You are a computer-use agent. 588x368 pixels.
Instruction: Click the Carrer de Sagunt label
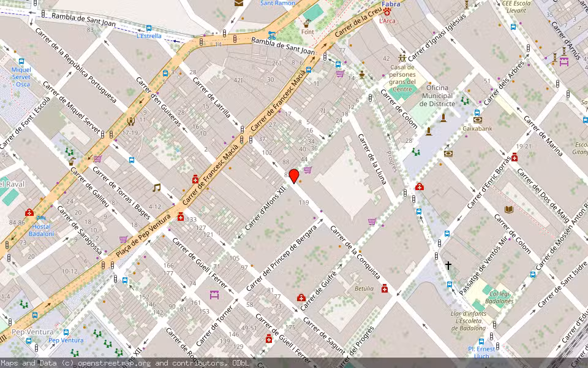click(324, 337)
